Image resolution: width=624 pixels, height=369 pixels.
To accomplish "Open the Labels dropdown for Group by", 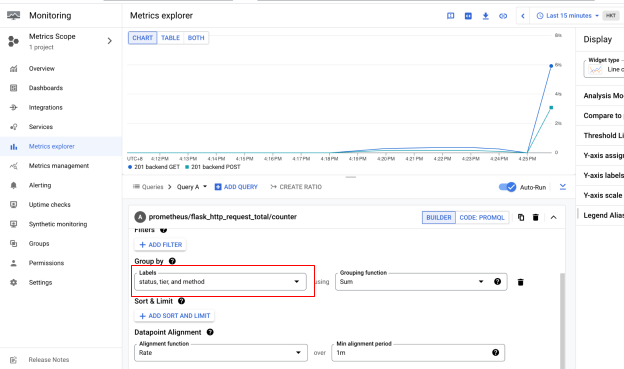I will coord(220,282).
